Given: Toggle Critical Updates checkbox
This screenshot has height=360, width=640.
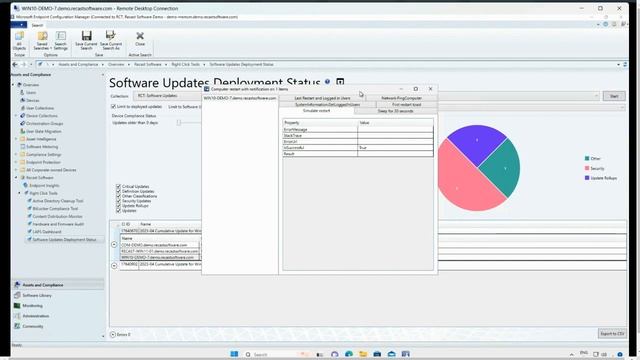Looking at the screenshot, I should (118, 187).
